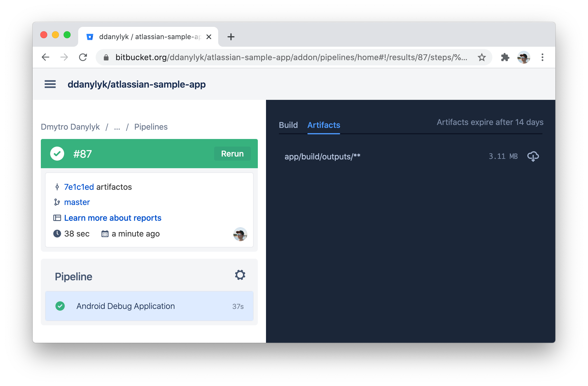
Task: Open Learn more about reports link
Action: 113,218
